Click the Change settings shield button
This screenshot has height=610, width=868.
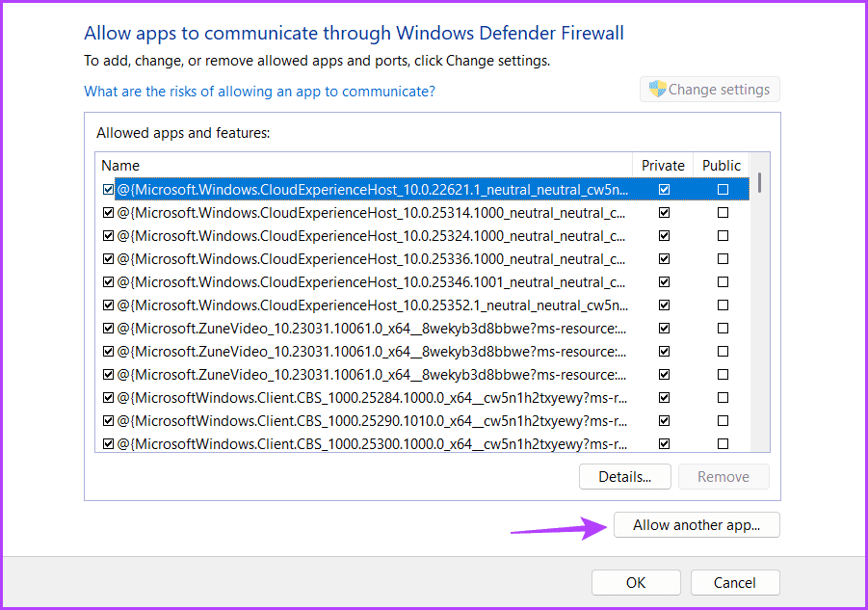tap(710, 89)
